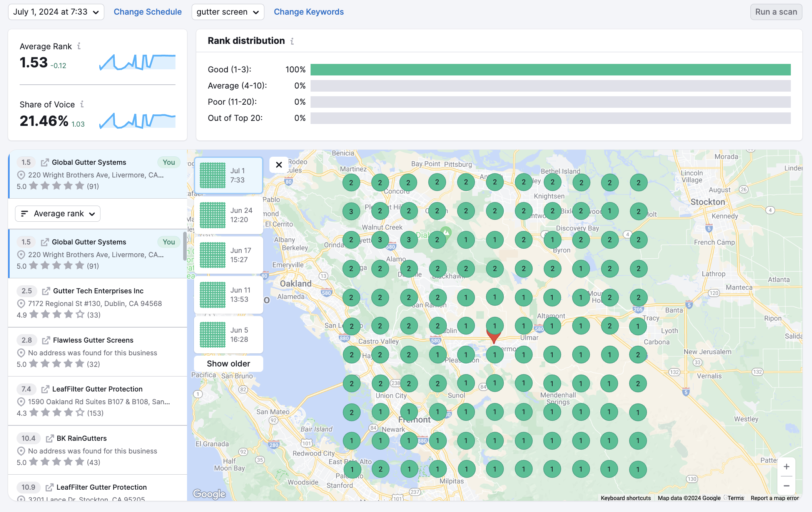Image resolution: width=812 pixels, height=512 pixels.
Task: Open the Gutter Tech Enterprises Inc external link icon
Action: (x=46, y=291)
